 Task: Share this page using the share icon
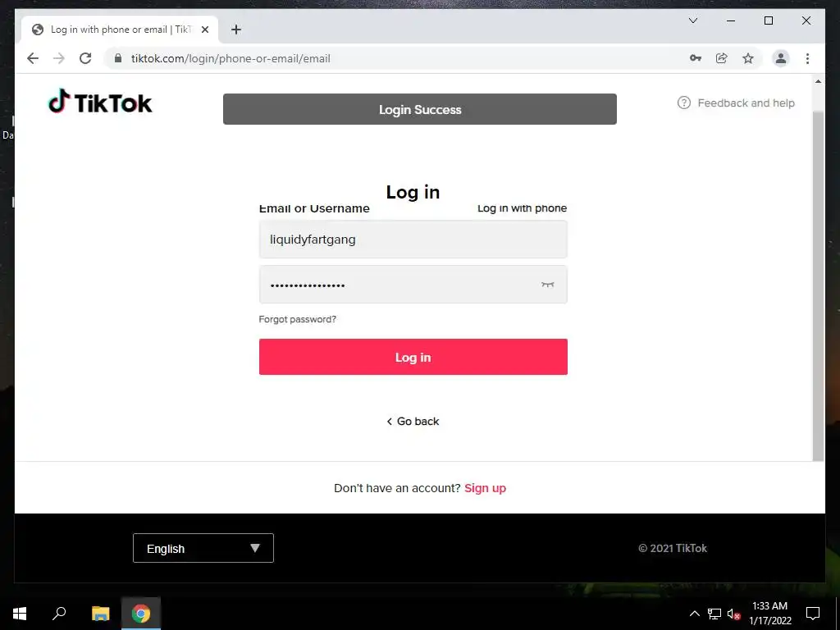pos(722,58)
